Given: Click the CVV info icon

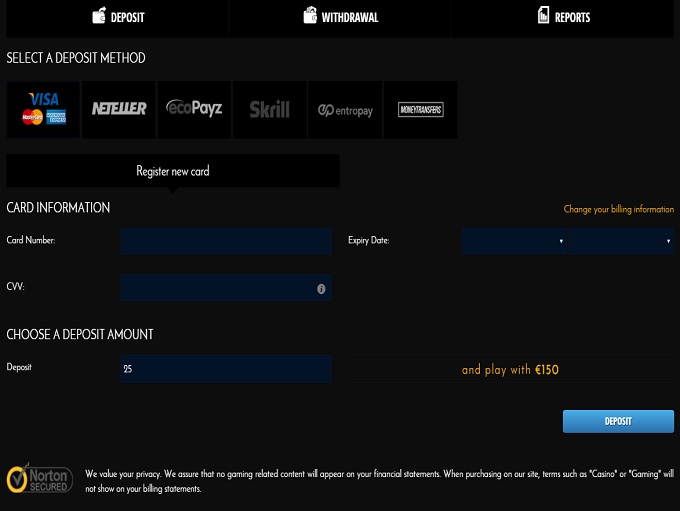Looking at the screenshot, I should pos(321,289).
